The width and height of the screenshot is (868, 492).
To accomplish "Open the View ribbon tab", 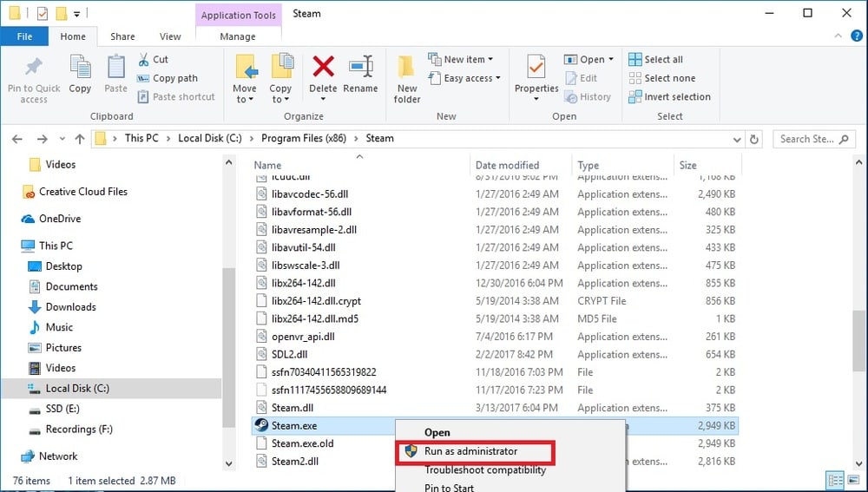I will pyautogui.click(x=170, y=36).
